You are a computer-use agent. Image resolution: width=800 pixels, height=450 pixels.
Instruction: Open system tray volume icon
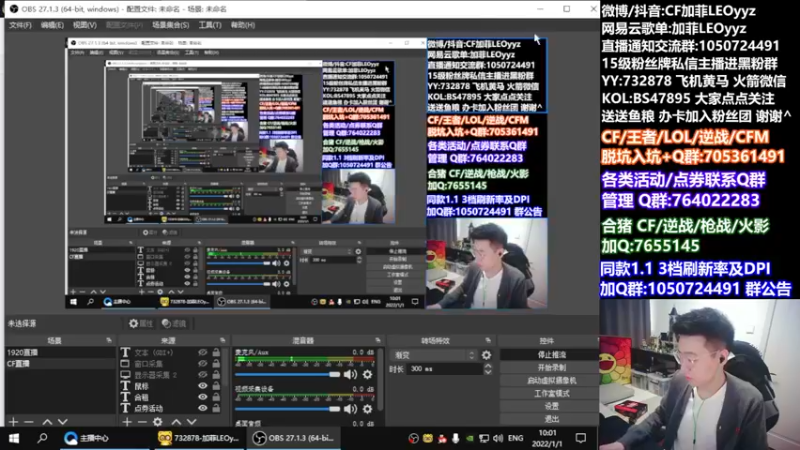498,438
